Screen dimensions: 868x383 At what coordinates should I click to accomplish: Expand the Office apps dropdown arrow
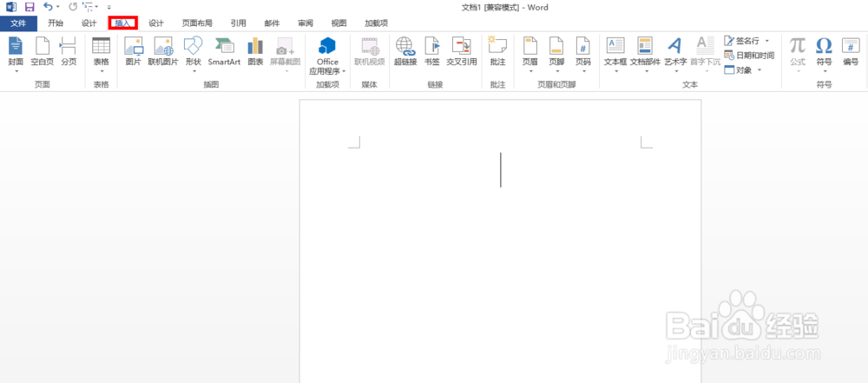point(344,71)
